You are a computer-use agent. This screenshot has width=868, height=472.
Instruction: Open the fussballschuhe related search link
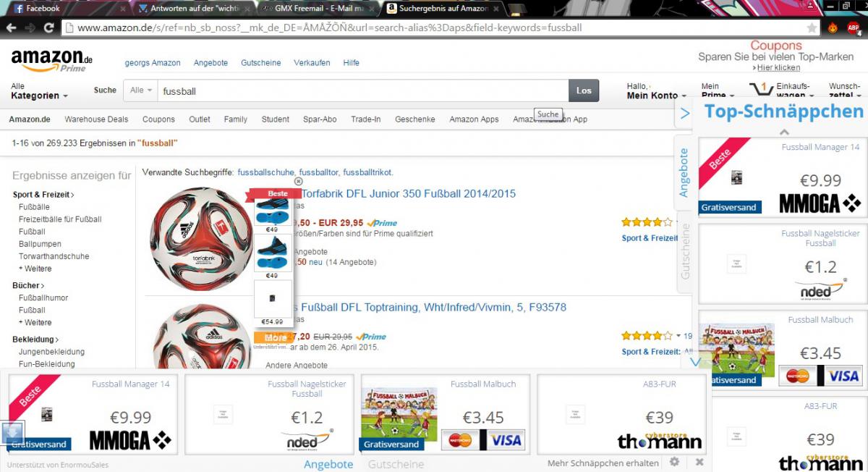pyautogui.click(x=265, y=172)
